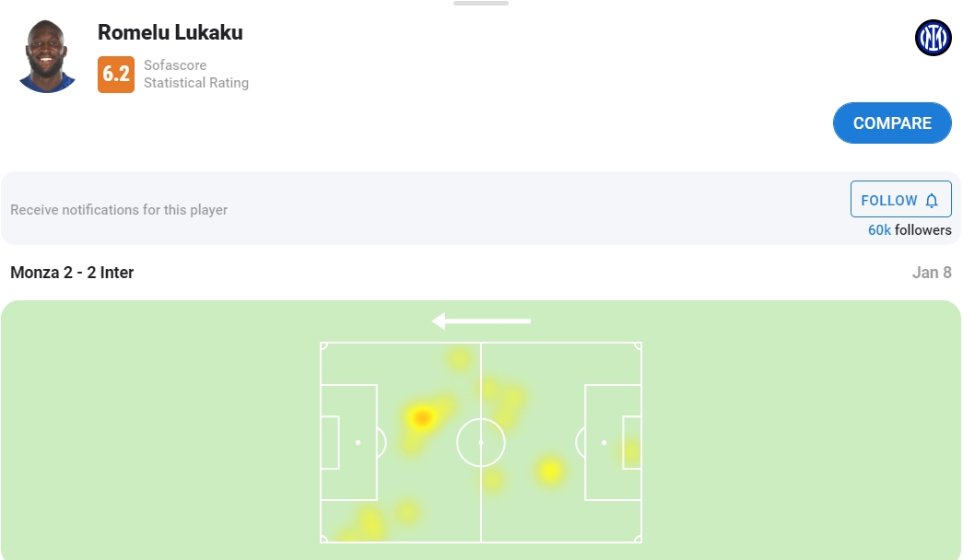
Task: Click the orange hotspot on the heatmap
Action: [422, 418]
